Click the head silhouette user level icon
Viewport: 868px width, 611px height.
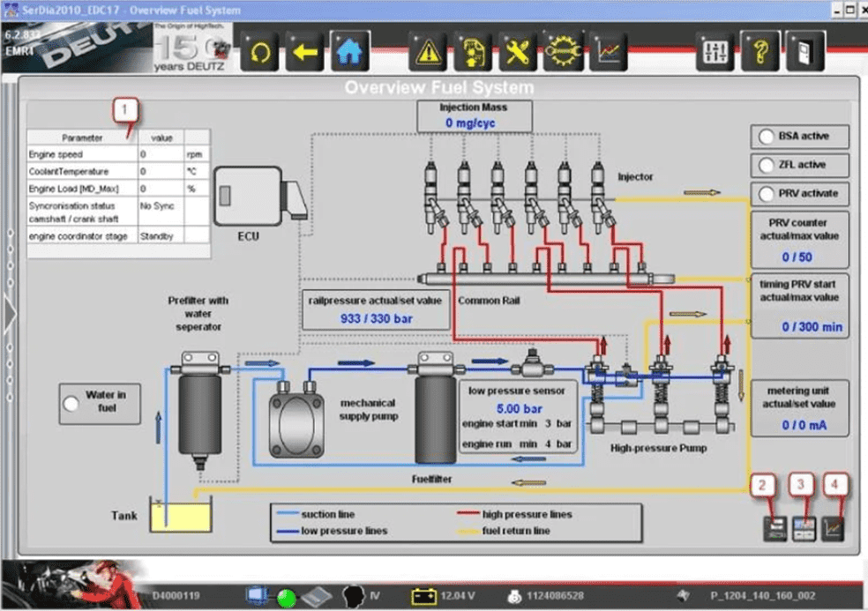[x=353, y=596]
